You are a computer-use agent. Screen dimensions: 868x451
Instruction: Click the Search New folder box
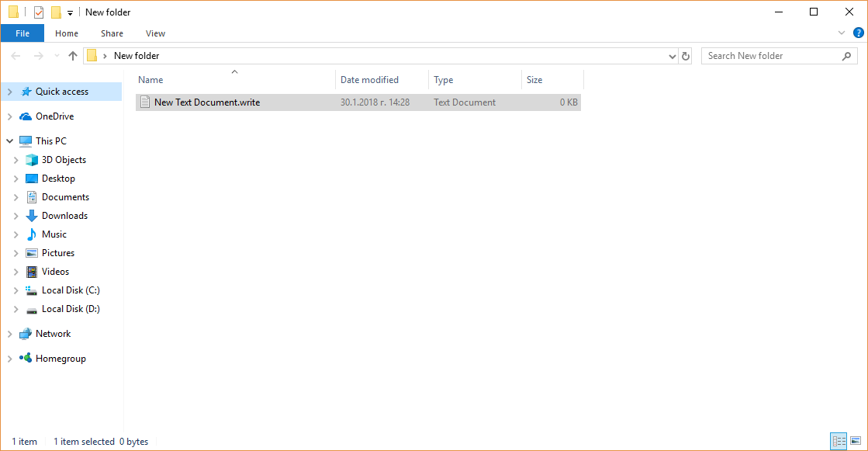pyautogui.click(x=772, y=56)
